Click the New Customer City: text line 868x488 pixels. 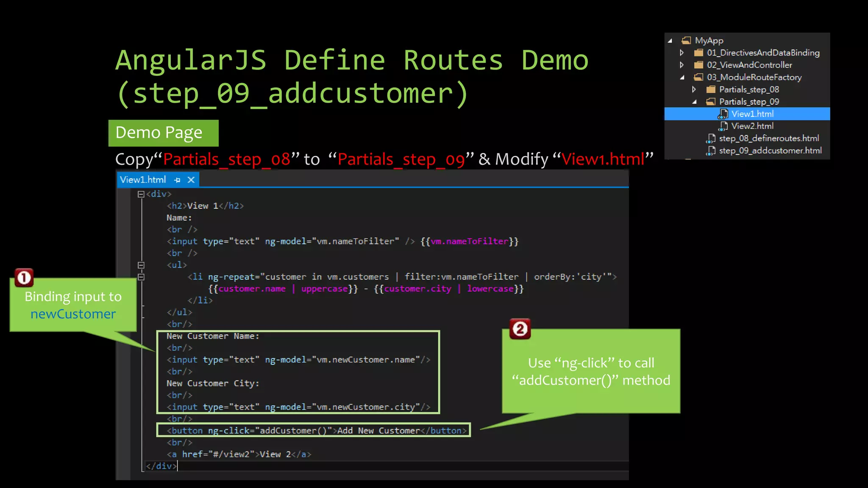click(213, 383)
